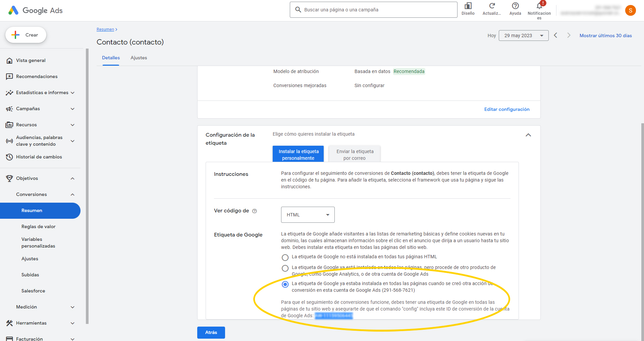Screen dimensions: 644x341
Task: Open the 29 may 2023 date dropdown
Action: pos(524,36)
